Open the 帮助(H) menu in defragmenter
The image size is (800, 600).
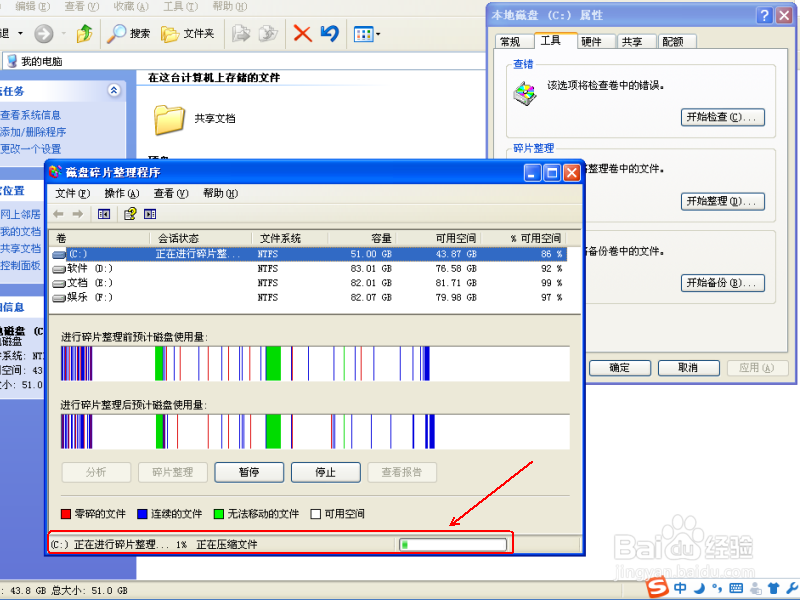pos(220,193)
